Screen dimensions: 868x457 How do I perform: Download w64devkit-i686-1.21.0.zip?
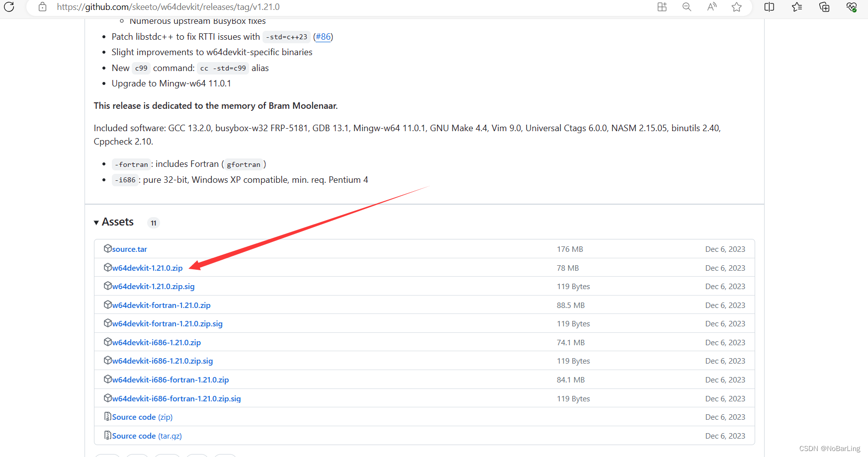pos(156,343)
